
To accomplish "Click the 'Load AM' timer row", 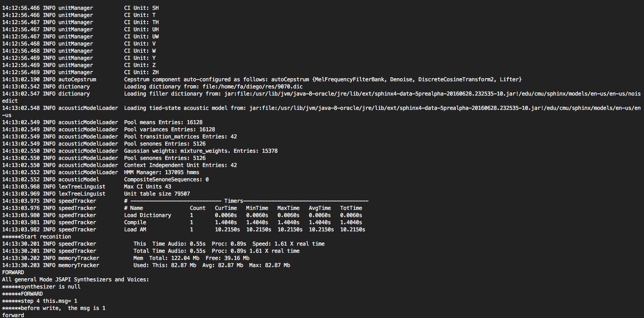I will tap(184, 230).
